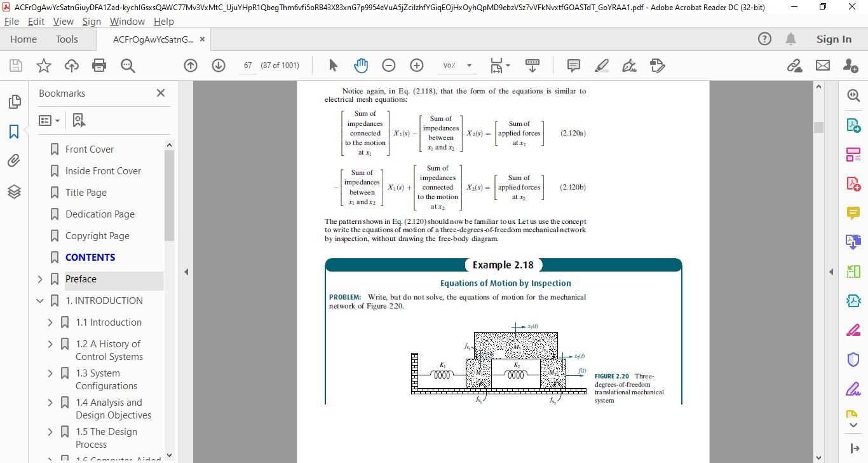
Task: Collapse the 1. INTRODUCTION bookmark
Action: [40, 301]
